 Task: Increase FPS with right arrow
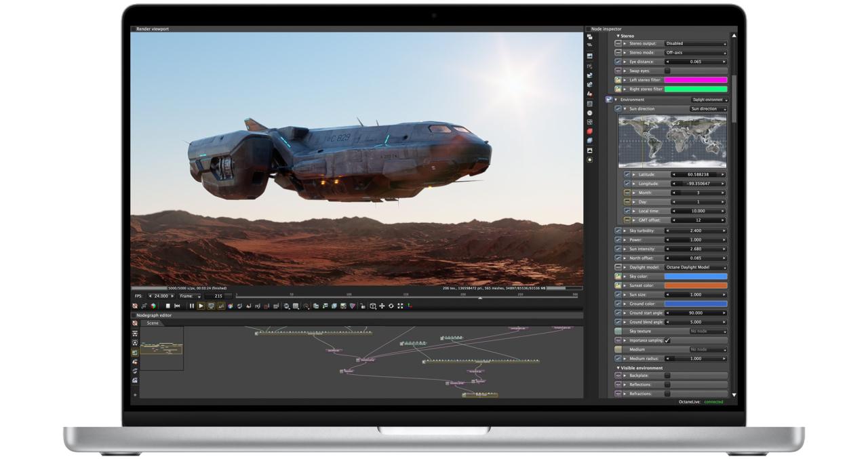tap(172, 296)
